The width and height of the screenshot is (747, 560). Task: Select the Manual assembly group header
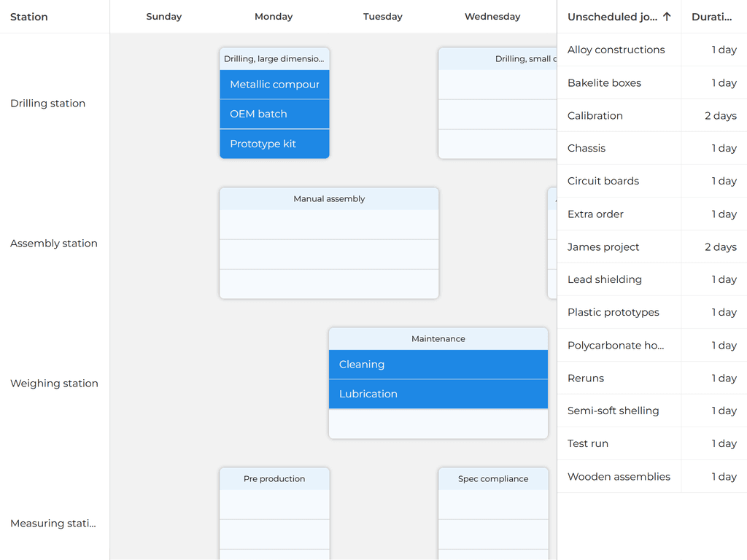[328, 198]
